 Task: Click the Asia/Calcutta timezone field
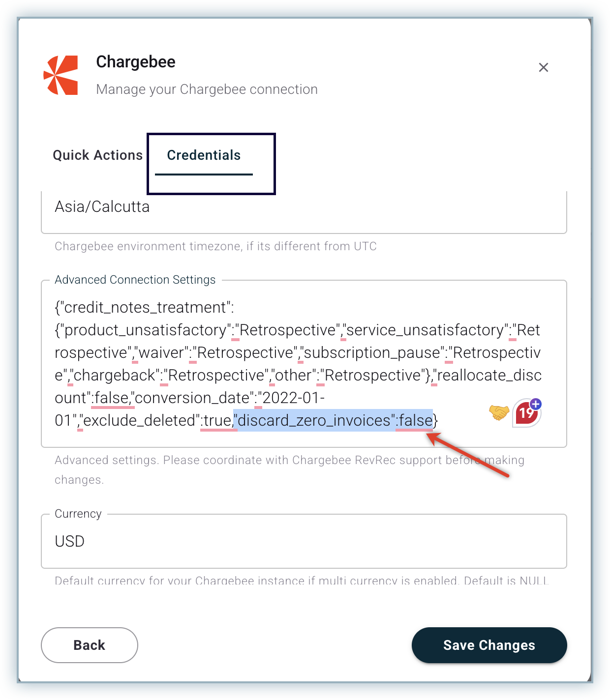point(304,211)
